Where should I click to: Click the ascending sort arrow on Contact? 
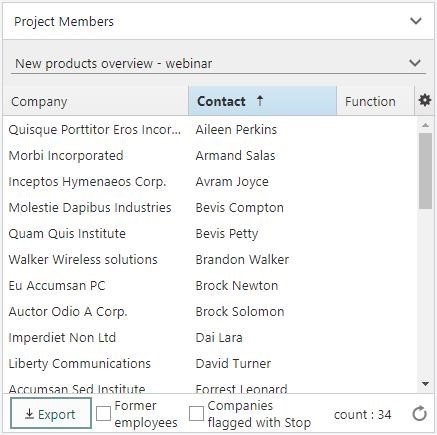click(260, 101)
